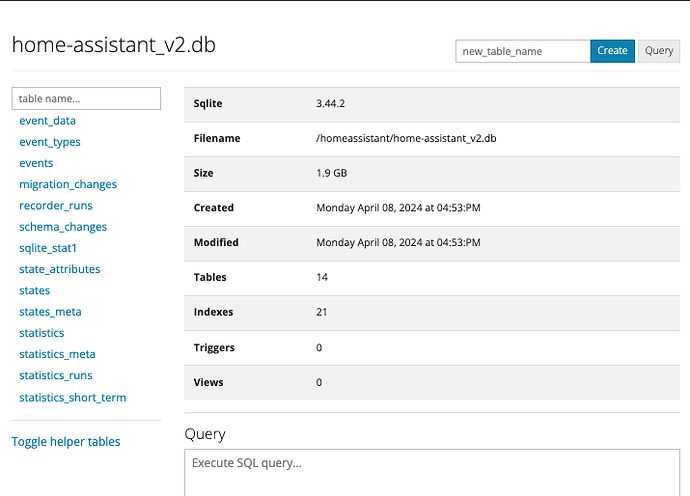Open the statistics_meta table
Screen dimensions: 690x496
57,354
